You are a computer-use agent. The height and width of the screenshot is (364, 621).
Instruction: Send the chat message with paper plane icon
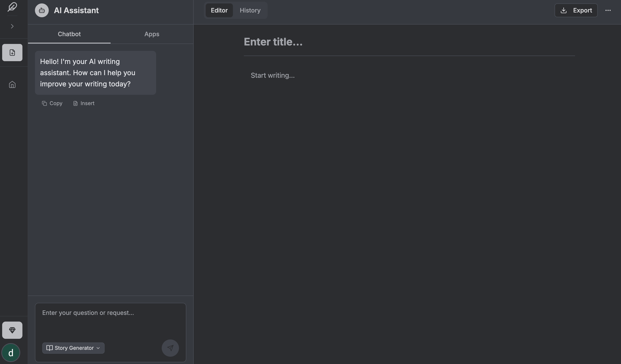(170, 348)
